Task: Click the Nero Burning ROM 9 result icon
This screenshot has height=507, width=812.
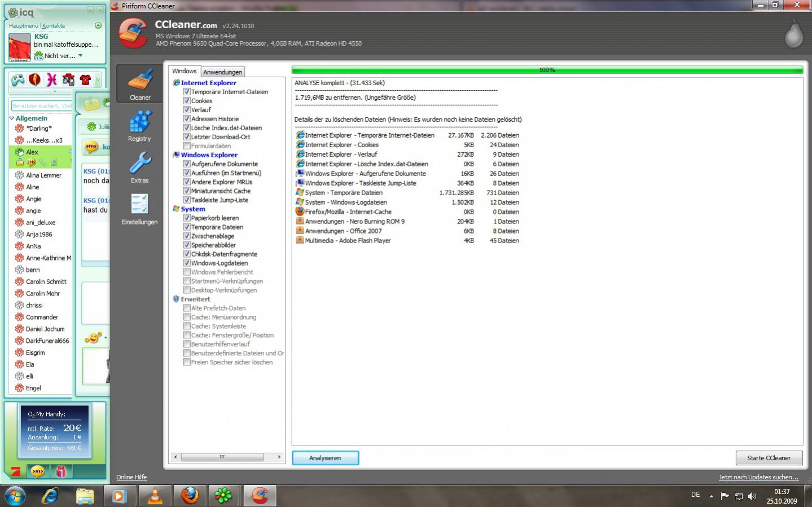Action: pos(300,221)
